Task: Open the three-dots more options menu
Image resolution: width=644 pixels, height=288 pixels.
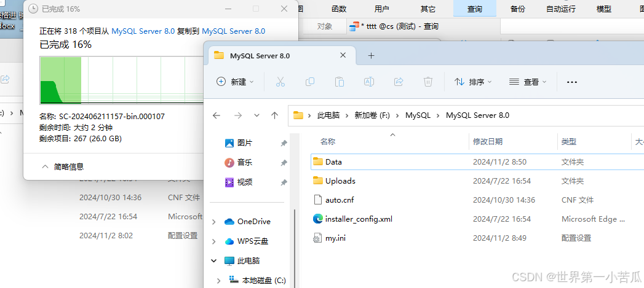Action: point(571,82)
